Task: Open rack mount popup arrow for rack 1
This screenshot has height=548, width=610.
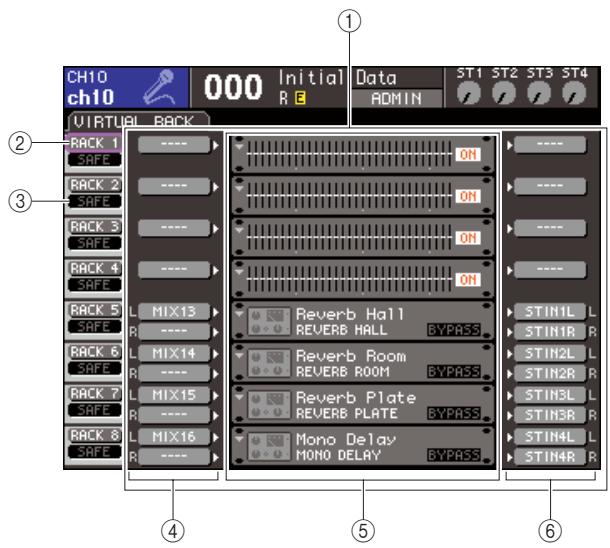Action: tap(239, 147)
